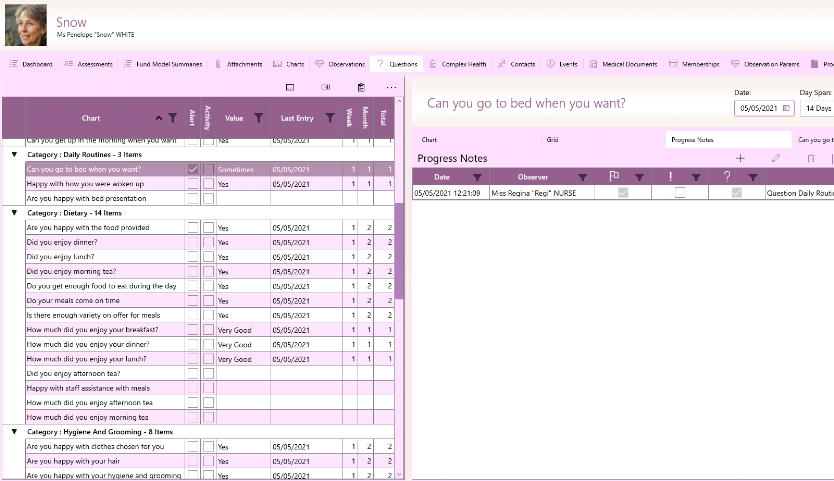The width and height of the screenshot is (834, 481).
Task: Open the Contacts tab
Action: (x=516, y=64)
